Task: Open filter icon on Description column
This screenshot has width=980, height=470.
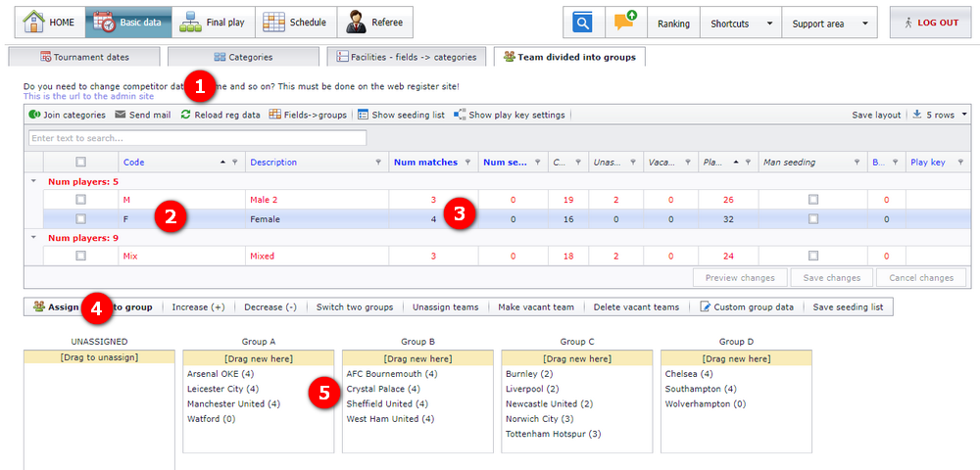Action: point(378,163)
